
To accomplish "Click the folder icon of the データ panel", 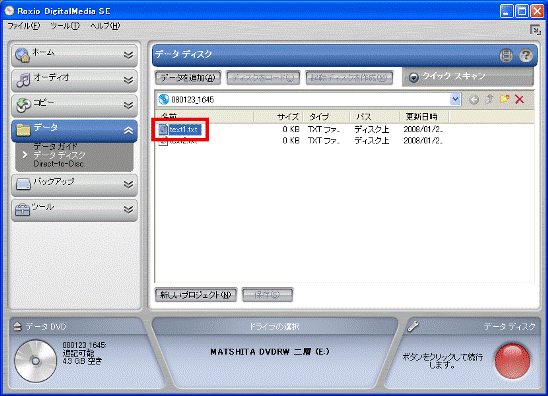I will tap(23, 130).
